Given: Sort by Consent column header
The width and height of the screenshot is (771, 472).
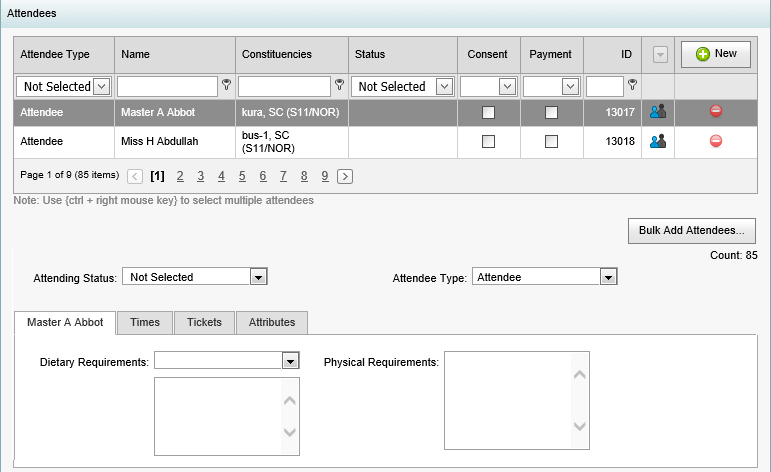Looking at the screenshot, I should click(487, 54).
